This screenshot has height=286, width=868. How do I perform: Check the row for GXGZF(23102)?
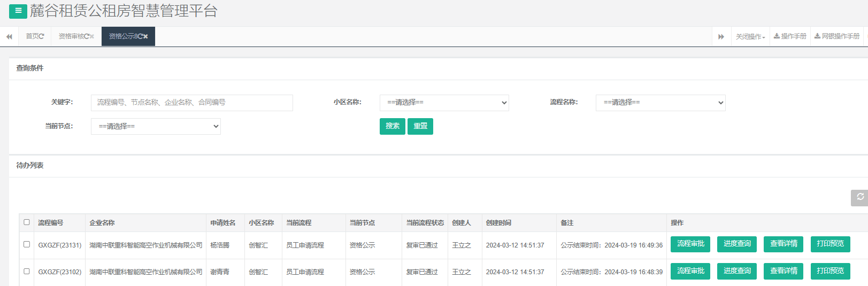coord(27,272)
